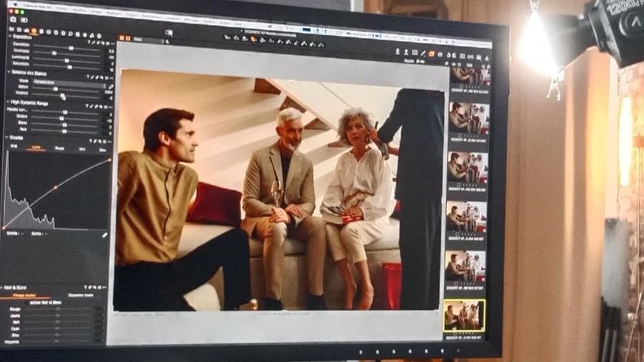644x362 pixels.
Task: Click the Magenta slider in Noir & Blanc
Action: point(57,341)
